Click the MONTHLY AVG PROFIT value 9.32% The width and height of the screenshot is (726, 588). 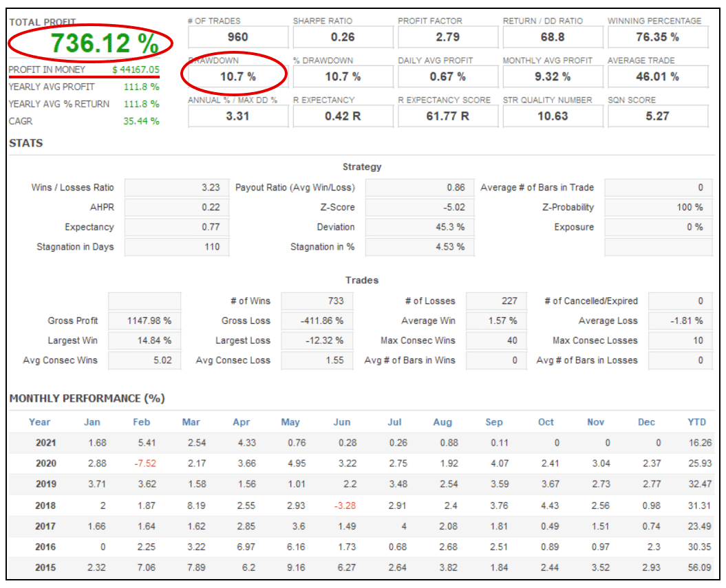coord(552,76)
